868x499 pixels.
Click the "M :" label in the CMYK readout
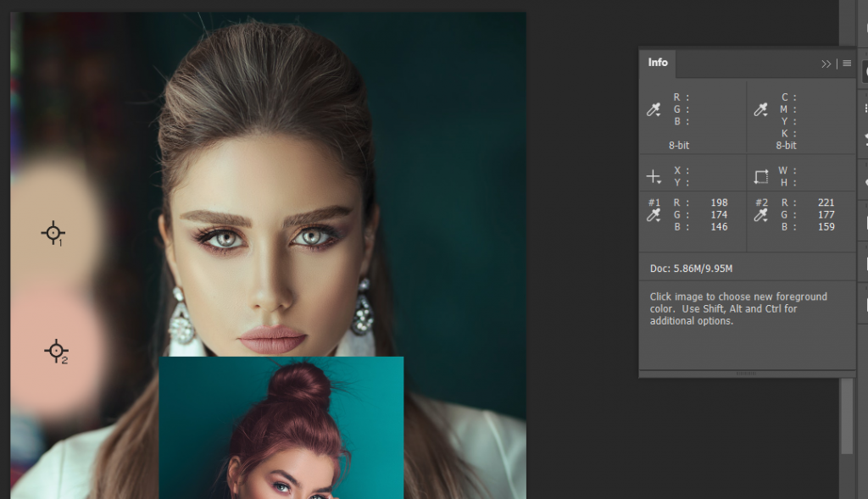788,109
